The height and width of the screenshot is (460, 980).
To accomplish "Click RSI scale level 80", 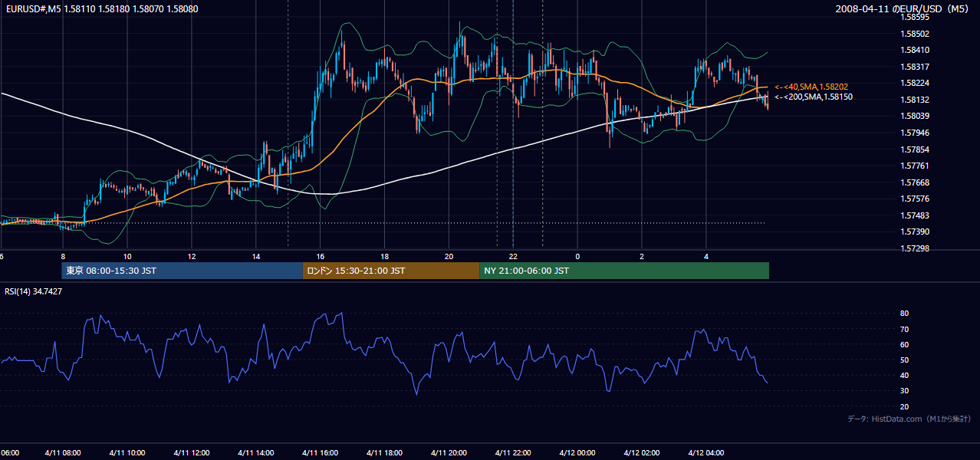I will (x=905, y=314).
